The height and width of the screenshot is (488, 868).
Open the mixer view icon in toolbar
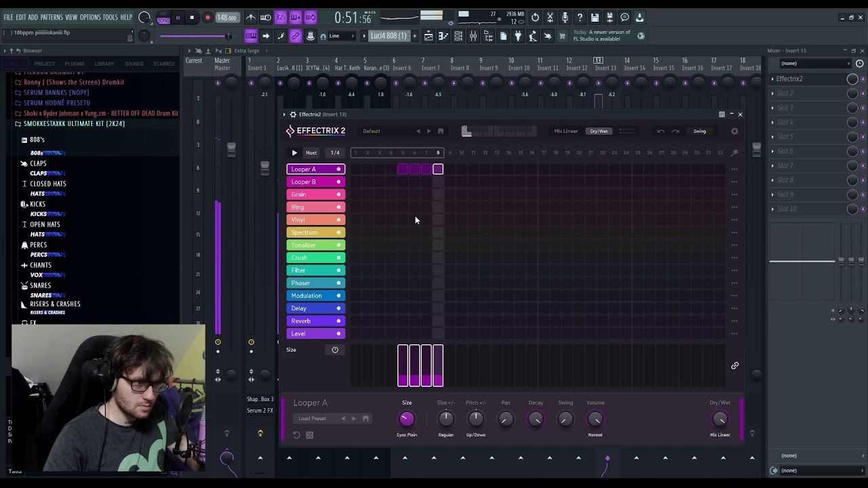(x=473, y=36)
